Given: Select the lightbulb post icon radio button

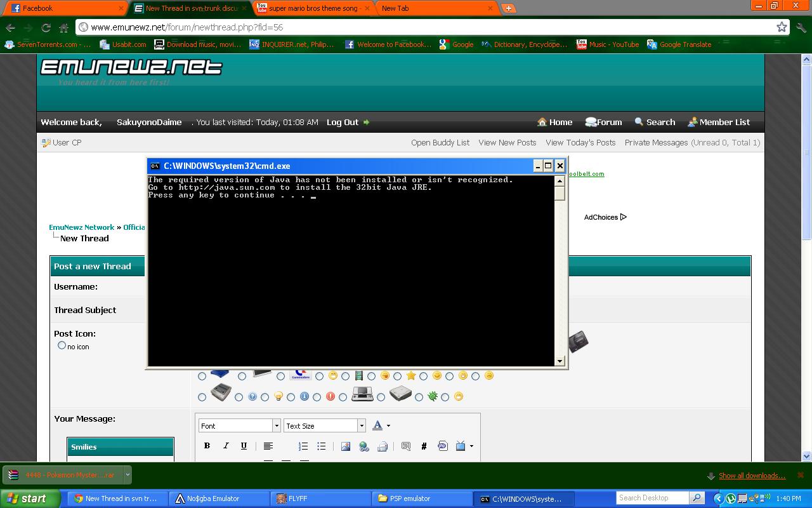Looking at the screenshot, I should [265, 398].
